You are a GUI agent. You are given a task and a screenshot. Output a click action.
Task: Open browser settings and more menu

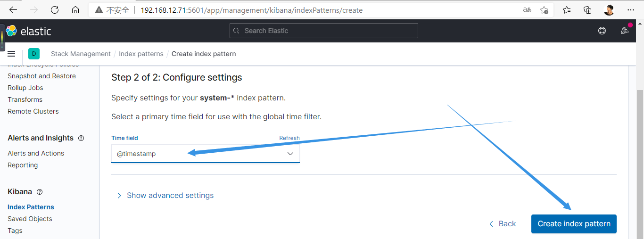pyautogui.click(x=631, y=10)
